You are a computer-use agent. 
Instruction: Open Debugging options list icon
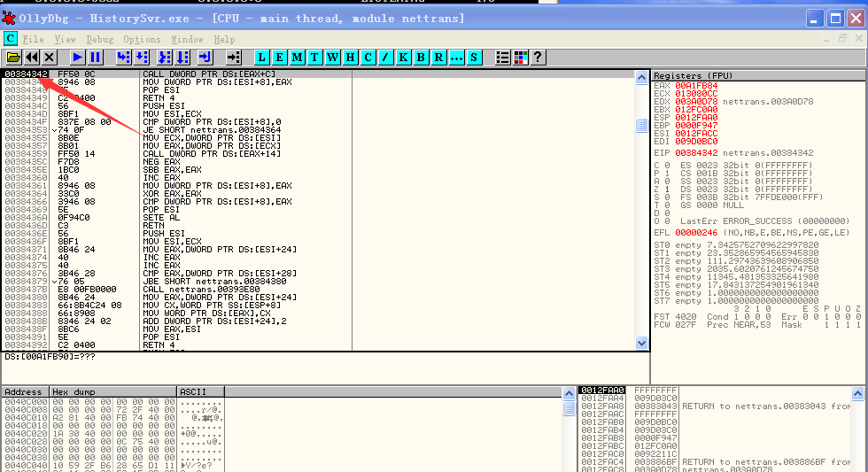[503, 57]
